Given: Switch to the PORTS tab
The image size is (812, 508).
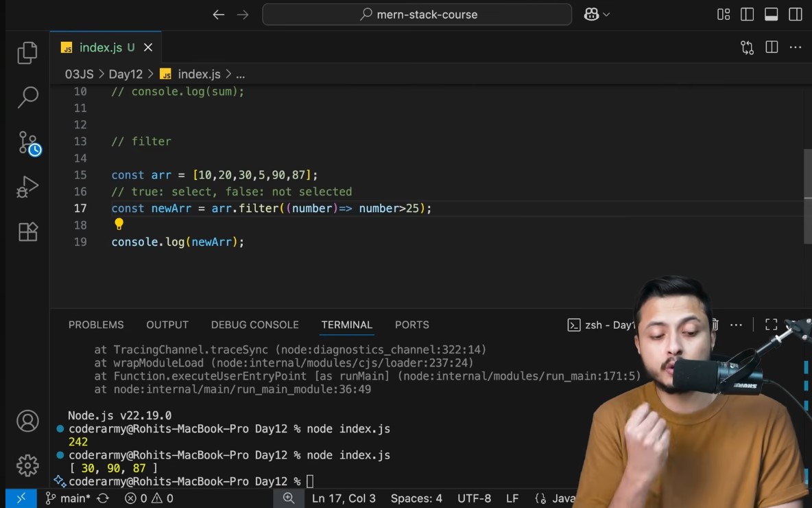Looking at the screenshot, I should click(411, 325).
